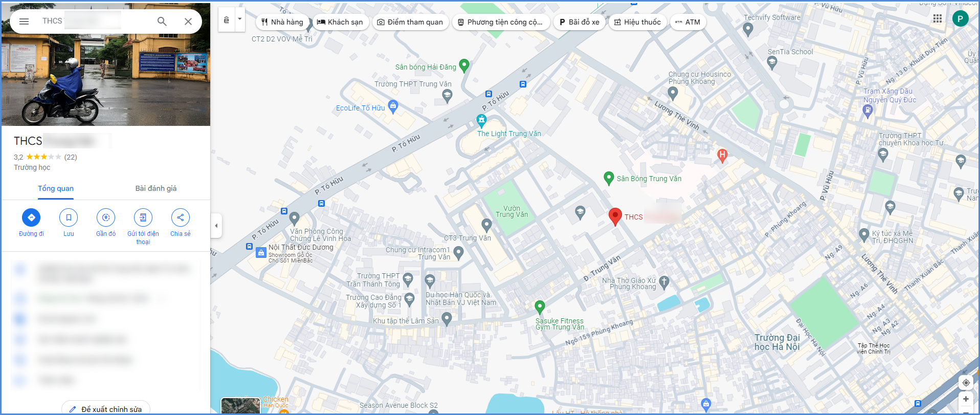Filter by ATM chip
Screen dimensions: 980x415
688,22
